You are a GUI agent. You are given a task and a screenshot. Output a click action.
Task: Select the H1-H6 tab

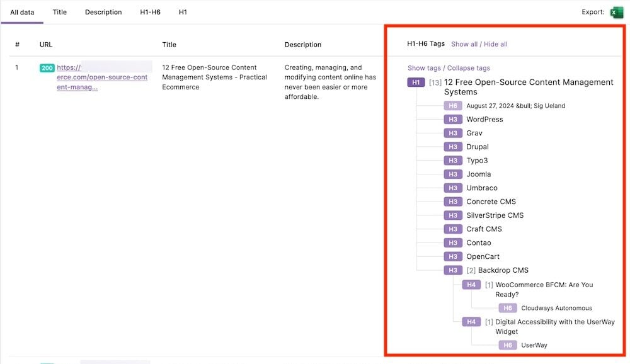coord(150,12)
